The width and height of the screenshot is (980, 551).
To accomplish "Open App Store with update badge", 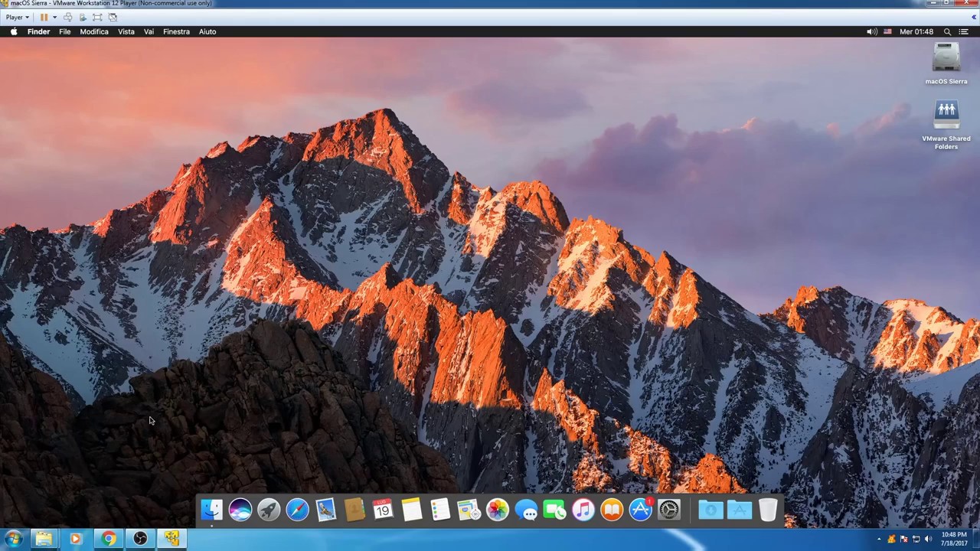I will point(641,510).
